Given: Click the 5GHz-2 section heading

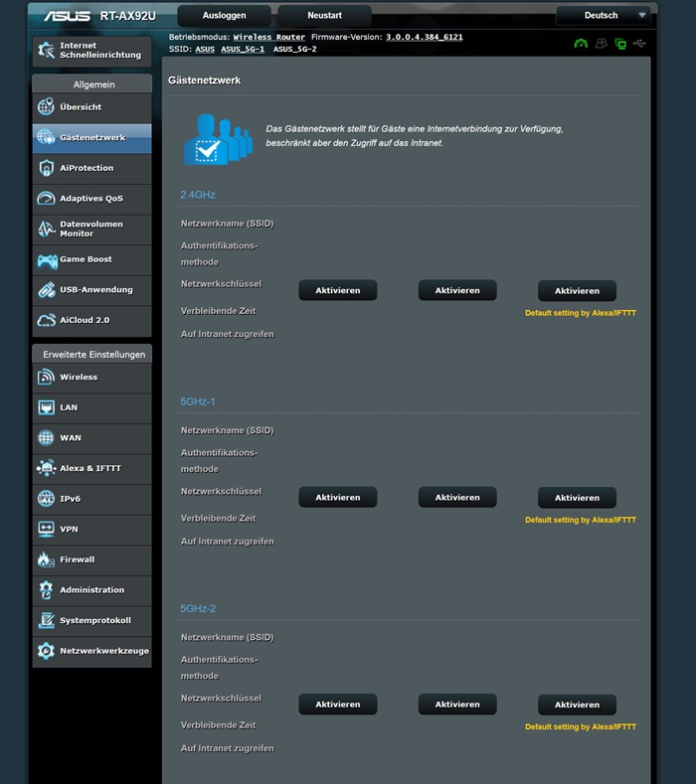Looking at the screenshot, I should pos(198,609).
